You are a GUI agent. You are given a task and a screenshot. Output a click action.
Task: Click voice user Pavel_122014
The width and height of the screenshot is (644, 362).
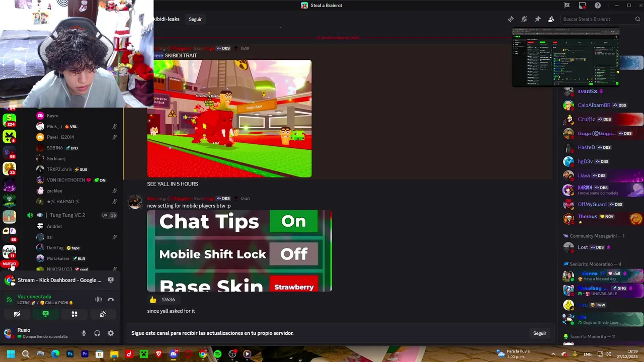[60, 137]
